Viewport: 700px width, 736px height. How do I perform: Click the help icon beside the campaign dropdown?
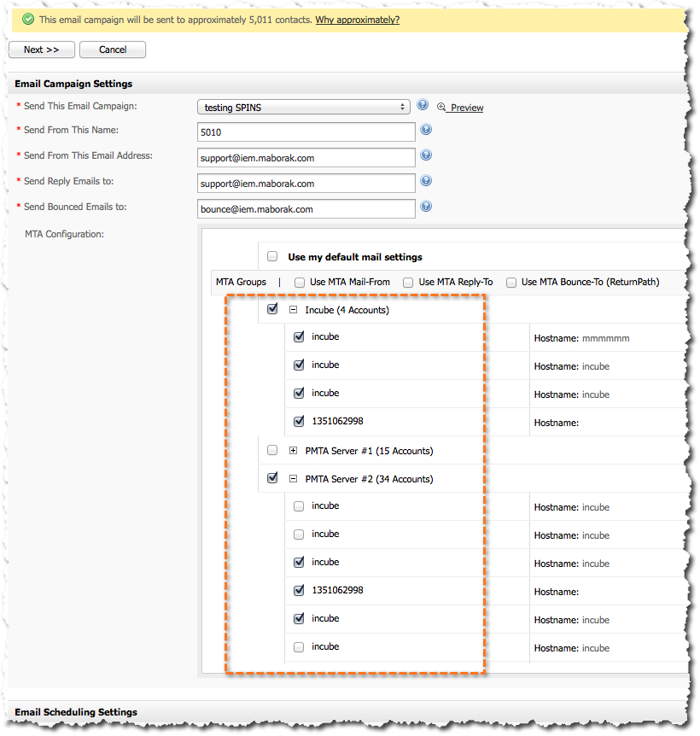pyautogui.click(x=423, y=105)
